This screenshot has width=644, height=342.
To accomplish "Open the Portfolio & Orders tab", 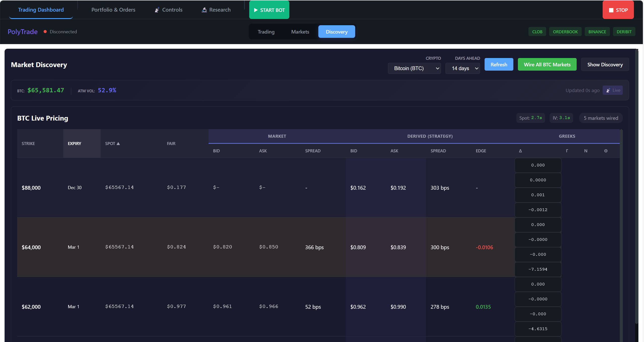I will [x=113, y=10].
